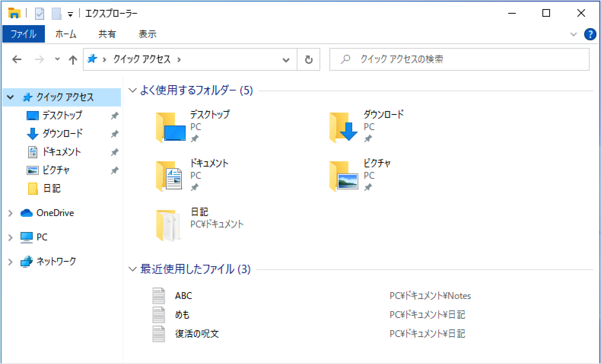Select ドキュメント in the navigation pane

[61, 152]
